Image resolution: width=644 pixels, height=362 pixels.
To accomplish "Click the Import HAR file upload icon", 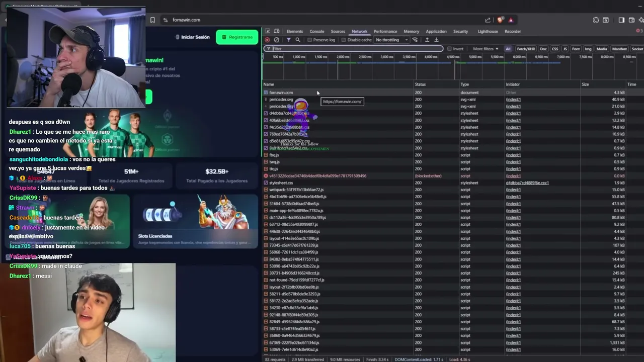I will pos(427,40).
